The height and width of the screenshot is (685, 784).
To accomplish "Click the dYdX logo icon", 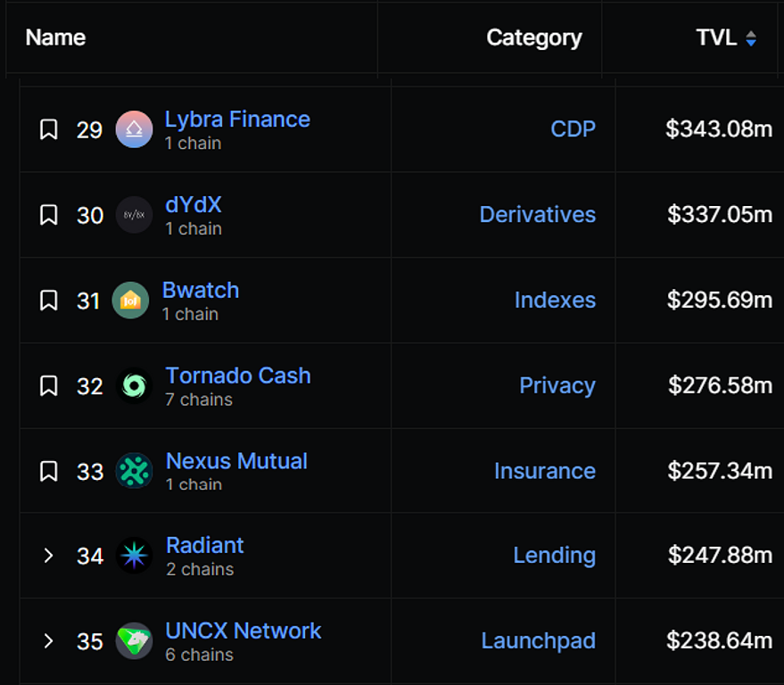I will click(x=134, y=215).
